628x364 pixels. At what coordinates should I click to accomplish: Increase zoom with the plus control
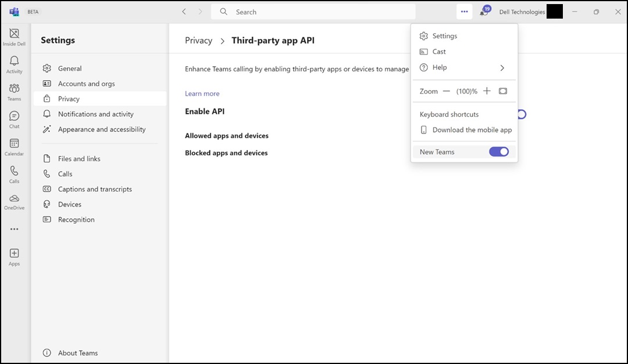(x=487, y=91)
